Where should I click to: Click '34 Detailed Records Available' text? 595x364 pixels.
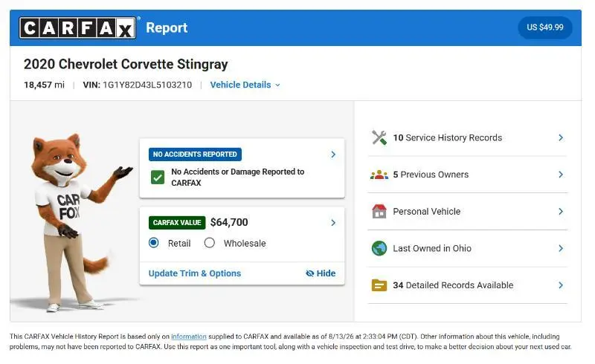point(453,285)
